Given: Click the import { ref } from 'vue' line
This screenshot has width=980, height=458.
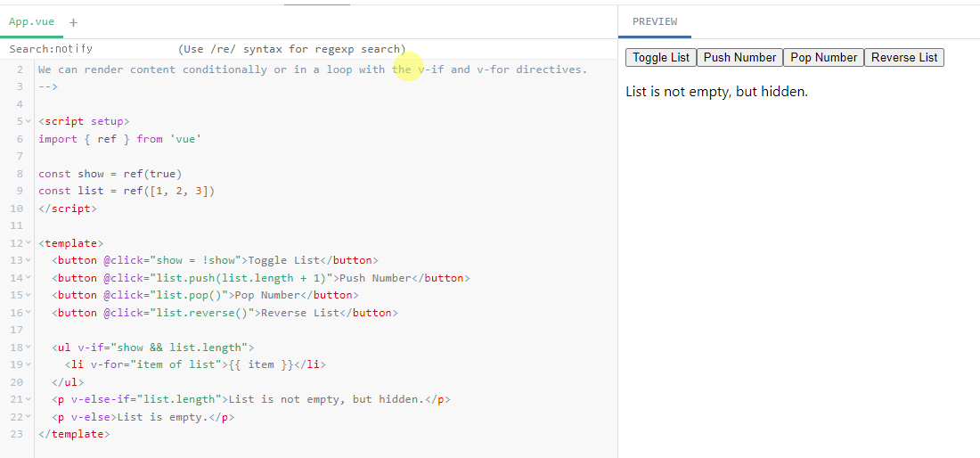Looking at the screenshot, I should (120, 139).
